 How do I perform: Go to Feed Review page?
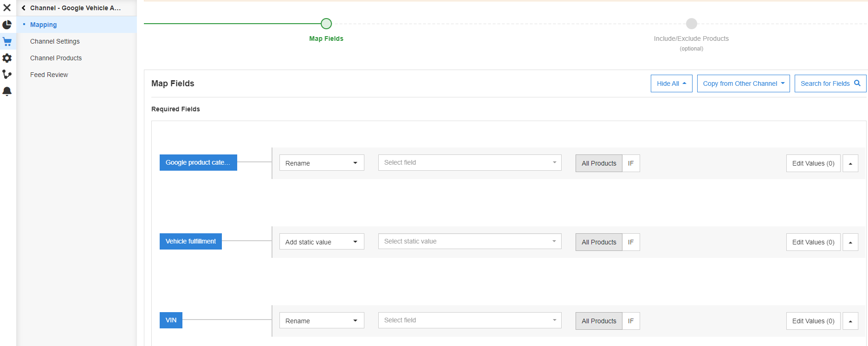pos(49,75)
